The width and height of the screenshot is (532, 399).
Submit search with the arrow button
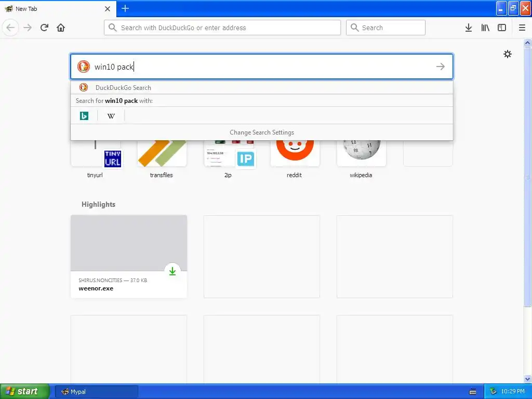(441, 66)
